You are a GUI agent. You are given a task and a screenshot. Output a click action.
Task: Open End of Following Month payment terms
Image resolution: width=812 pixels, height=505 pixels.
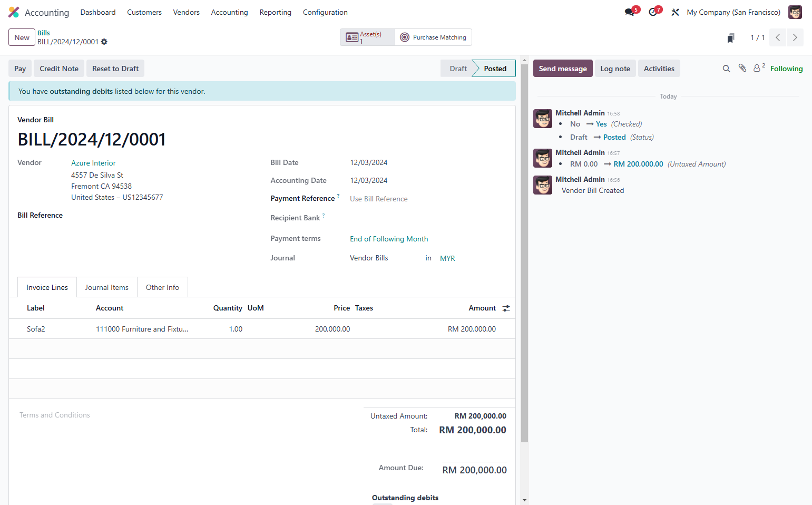tap(389, 239)
